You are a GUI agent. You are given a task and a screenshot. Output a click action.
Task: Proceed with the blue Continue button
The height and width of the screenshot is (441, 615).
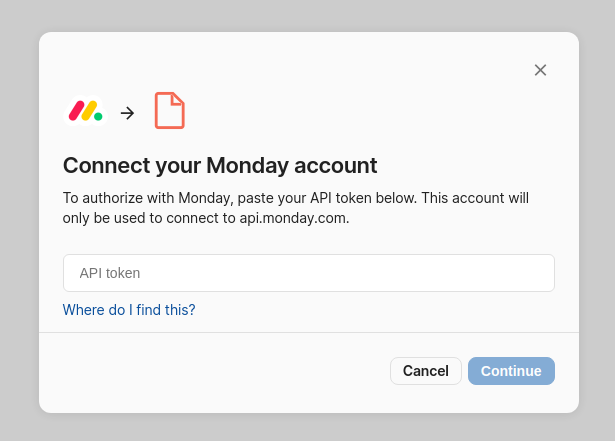511,371
